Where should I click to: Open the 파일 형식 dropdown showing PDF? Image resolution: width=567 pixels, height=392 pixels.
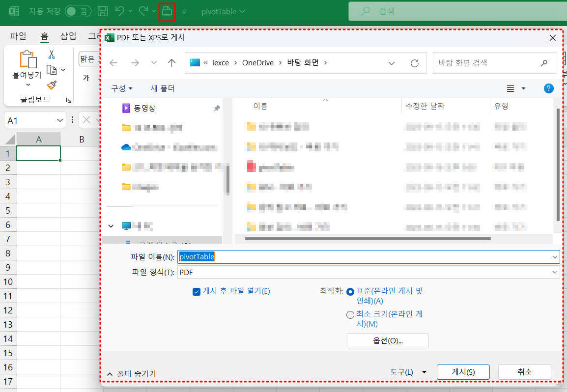555,271
